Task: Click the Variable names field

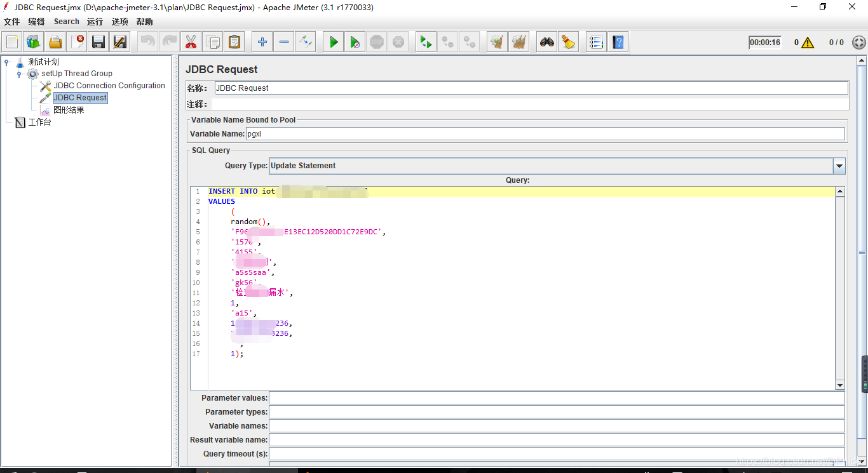Action: pyautogui.click(x=557, y=426)
